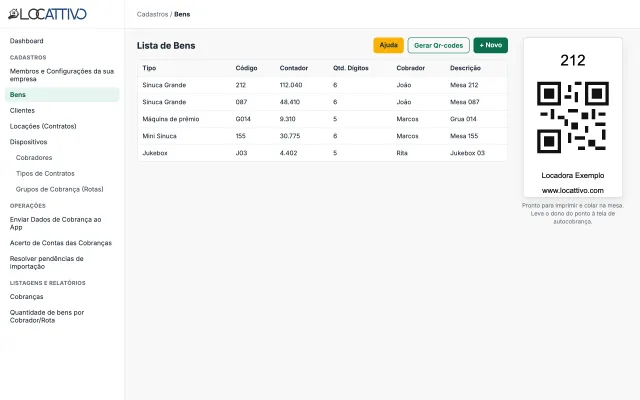Open Acerto de Contas das Cobranças
The height and width of the screenshot is (400, 640).
pos(61,243)
